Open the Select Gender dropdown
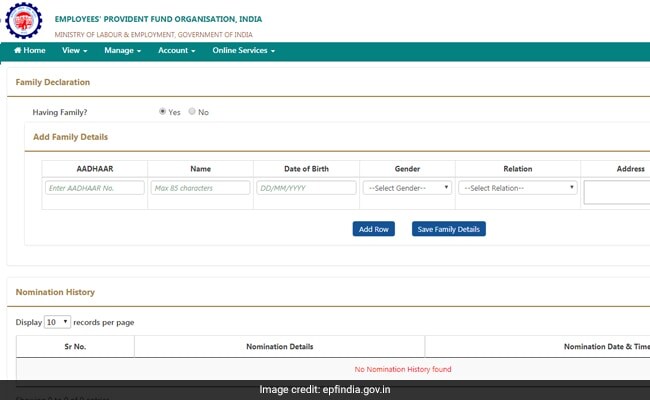Image resolution: width=650 pixels, height=400 pixels. pos(408,188)
